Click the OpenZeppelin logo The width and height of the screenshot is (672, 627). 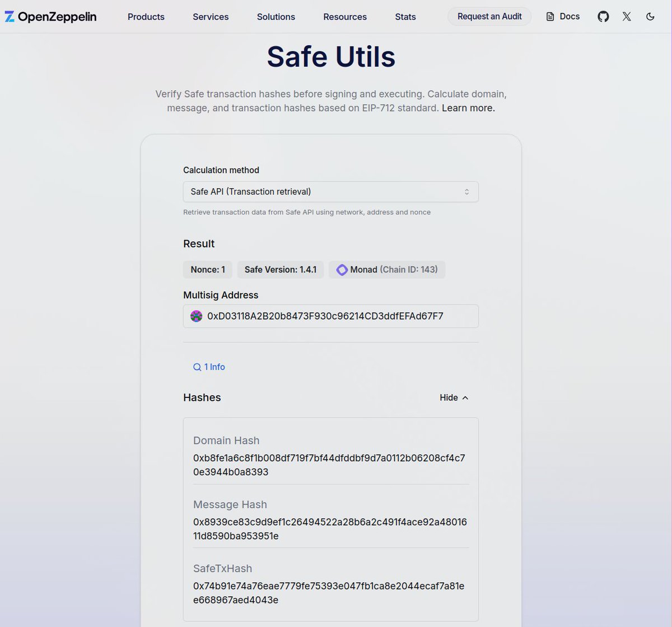click(50, 17)
